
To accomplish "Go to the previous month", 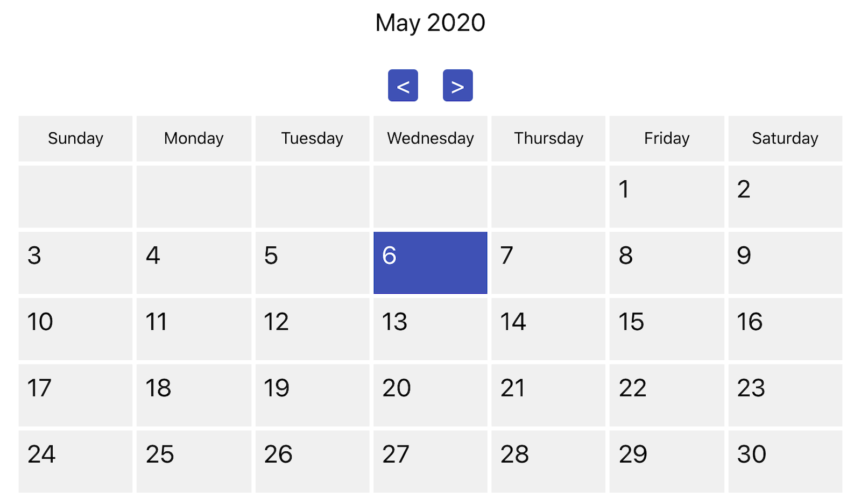I will (x=403, y=86).
